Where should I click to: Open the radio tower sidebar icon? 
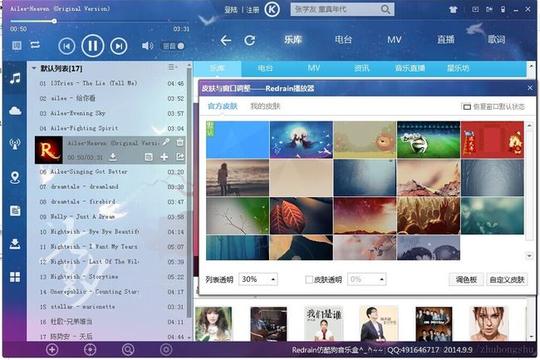[15, 144]
